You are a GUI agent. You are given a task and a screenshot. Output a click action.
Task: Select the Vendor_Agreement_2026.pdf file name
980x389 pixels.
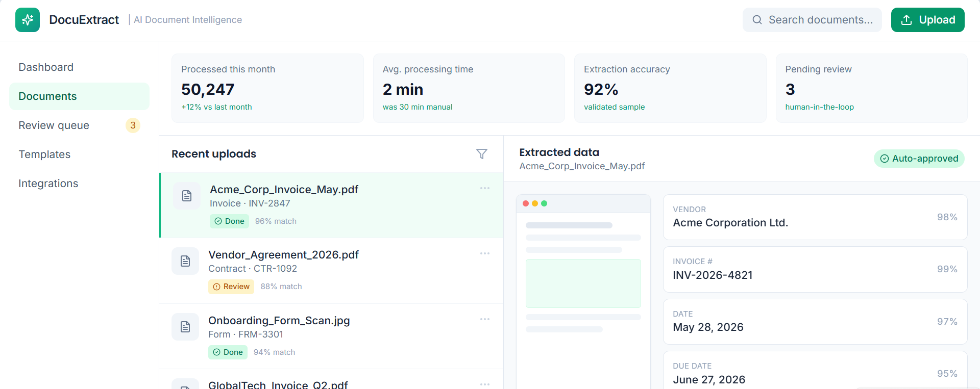[x=283, y=255]
